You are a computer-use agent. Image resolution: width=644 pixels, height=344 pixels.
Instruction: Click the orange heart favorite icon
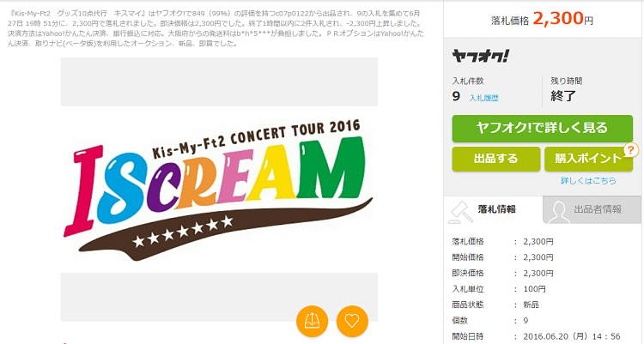coord(352,321)
